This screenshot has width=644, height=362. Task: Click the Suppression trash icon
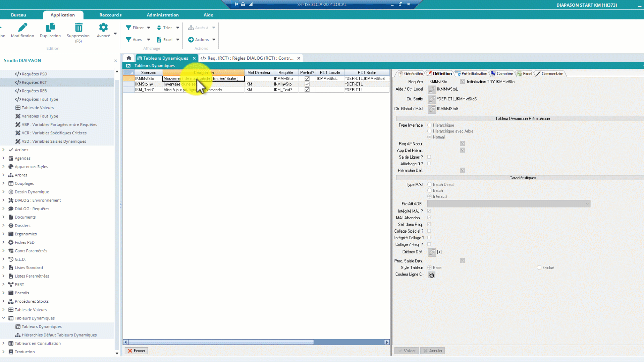(78, 28)
